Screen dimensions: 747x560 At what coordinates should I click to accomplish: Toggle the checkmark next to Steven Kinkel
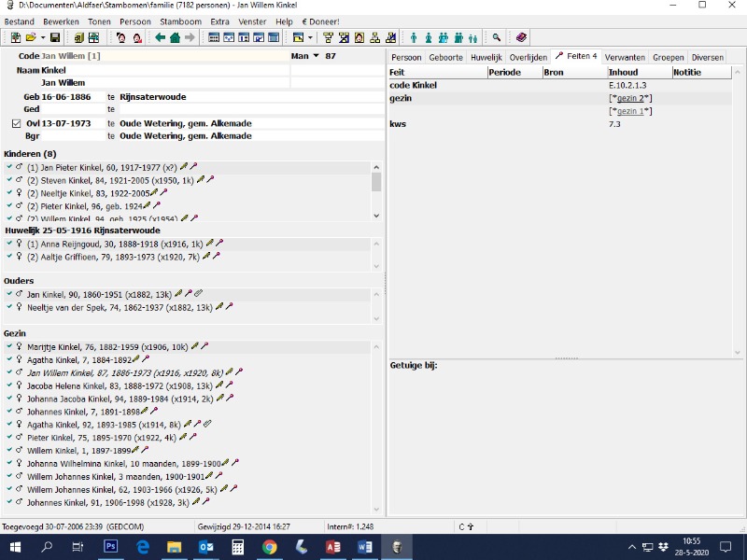pyautogui.click(x=8, y=180)
